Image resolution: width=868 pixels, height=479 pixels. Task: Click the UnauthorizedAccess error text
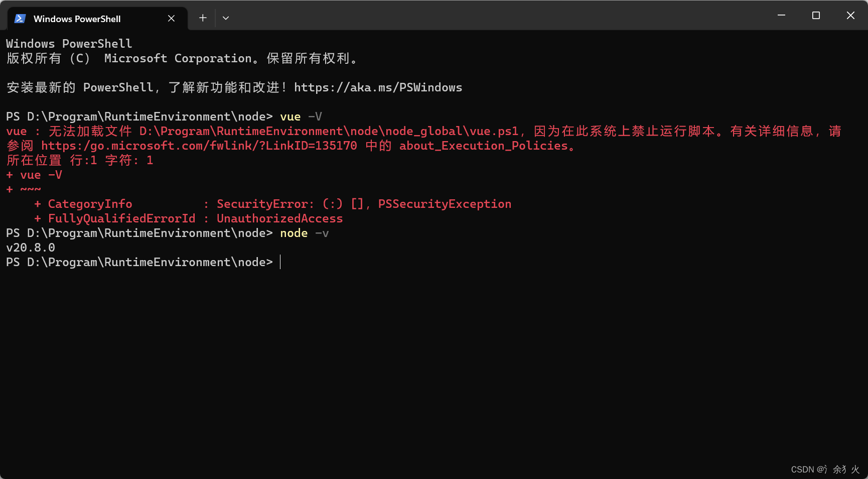click(x=279, y=218)
